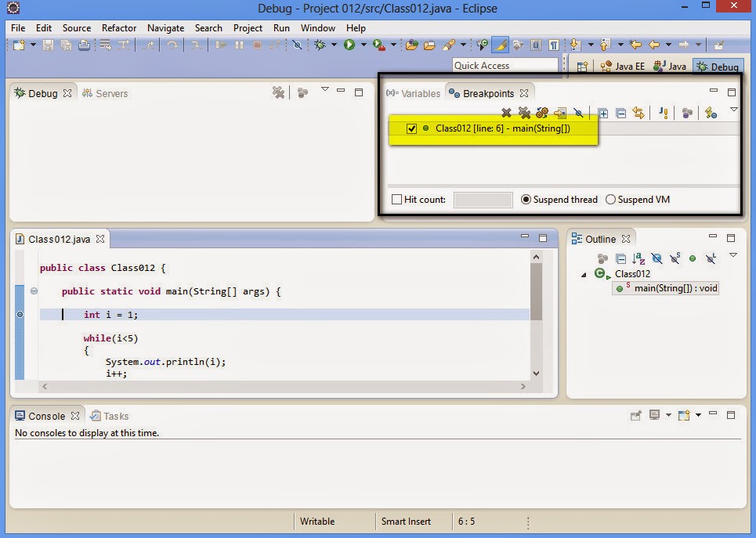
Task: Expand the Class012 node in Outline
Action: 583,274
